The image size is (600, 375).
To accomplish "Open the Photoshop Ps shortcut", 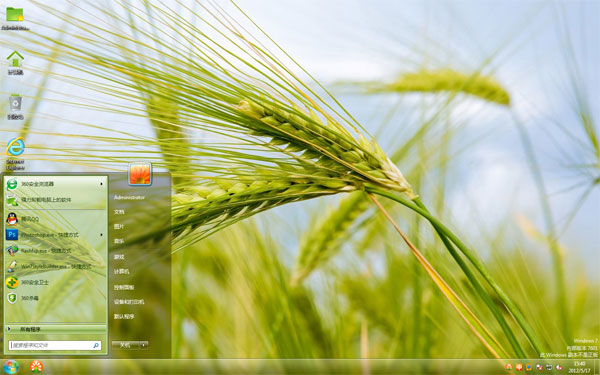I will click(12, 235).
